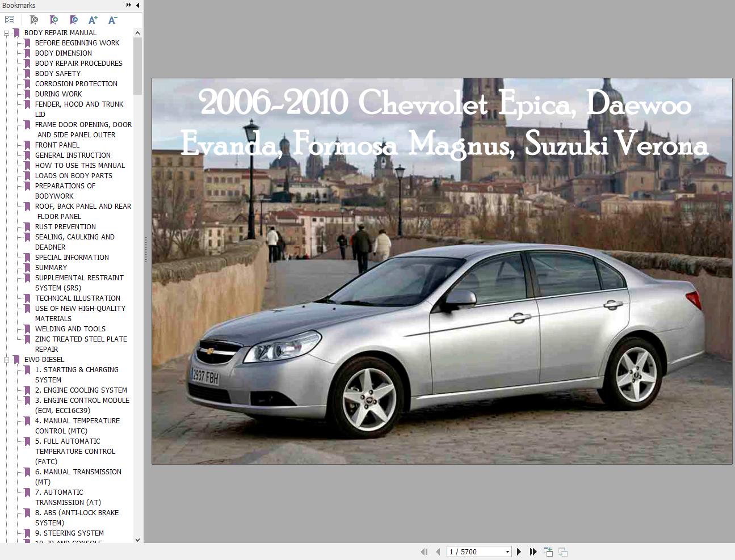Click bookmark icon beside TECHNICAL ILLUSTRATION
This screenshot has width=735, height=560.
pyautogui.click(x=27, y=298)
